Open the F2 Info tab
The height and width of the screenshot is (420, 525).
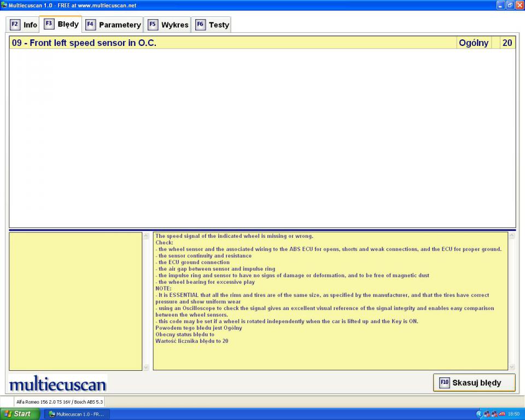click(23, 25)
